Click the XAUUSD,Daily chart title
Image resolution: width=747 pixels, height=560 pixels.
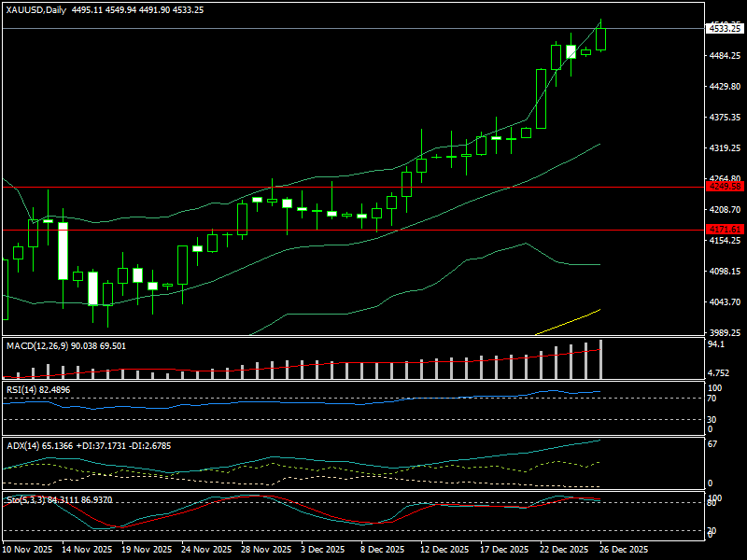(x=37, y=9)
